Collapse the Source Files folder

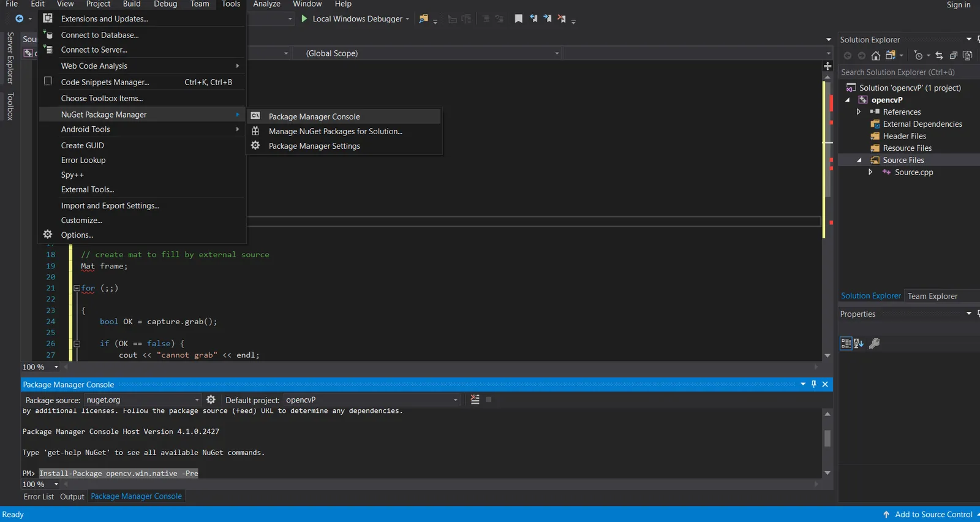[x=859, y=161]
